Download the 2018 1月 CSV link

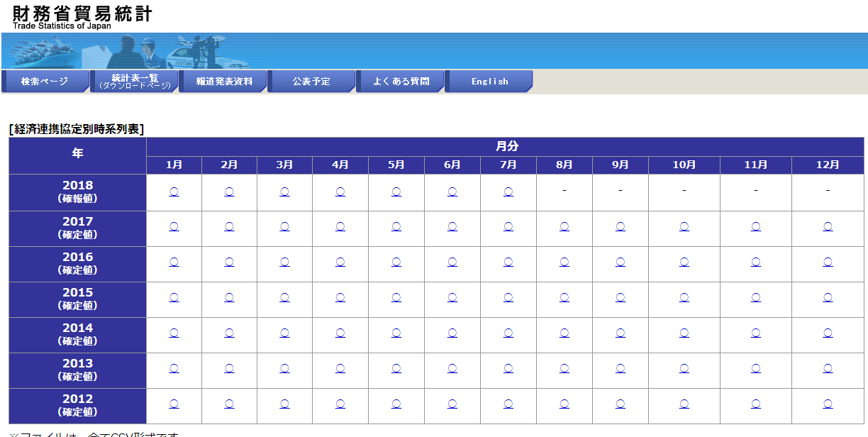tap(174, 192)
